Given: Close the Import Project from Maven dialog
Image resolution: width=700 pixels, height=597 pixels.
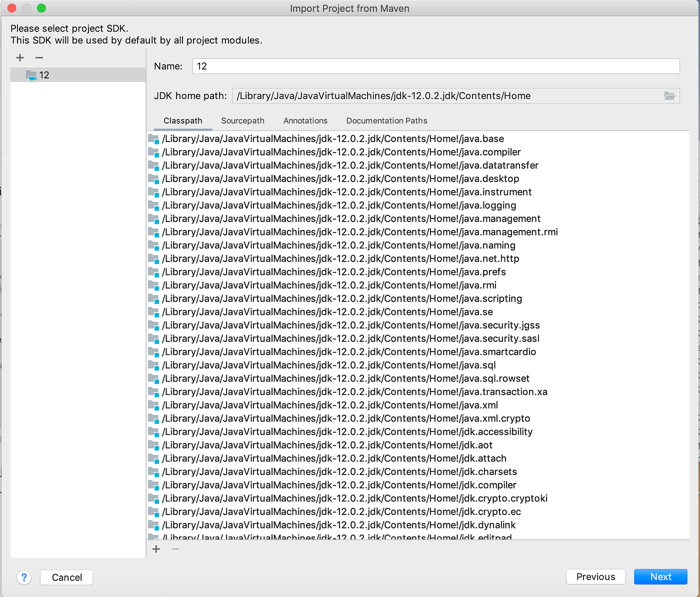Looking at the screenshot, I should click(11, 8).
